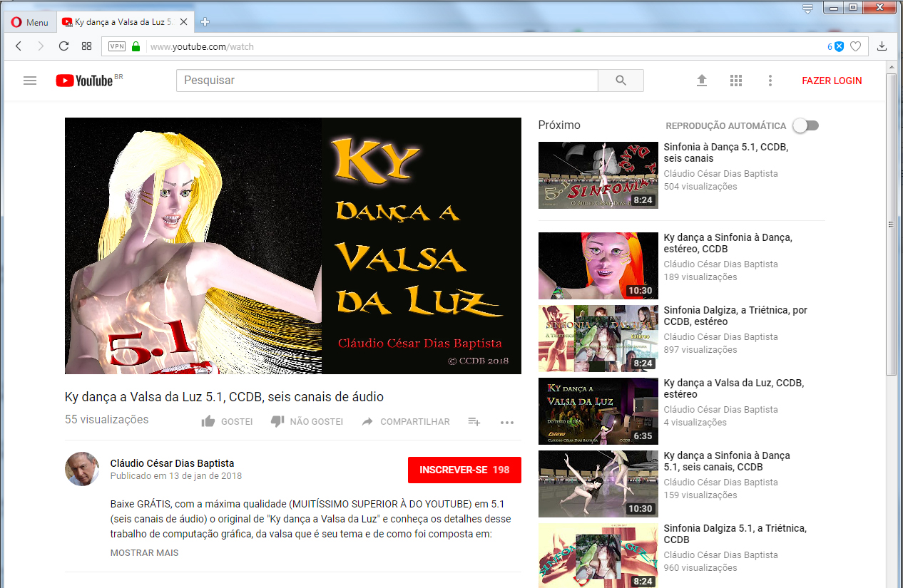Toggle Reprodução Automática autoplay switch
Viewport: 903px width, 588px height.
tap(806, 125)
